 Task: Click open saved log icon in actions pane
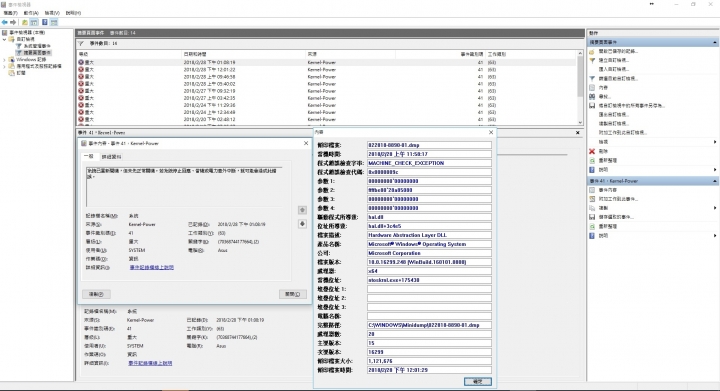coord(592,51)
